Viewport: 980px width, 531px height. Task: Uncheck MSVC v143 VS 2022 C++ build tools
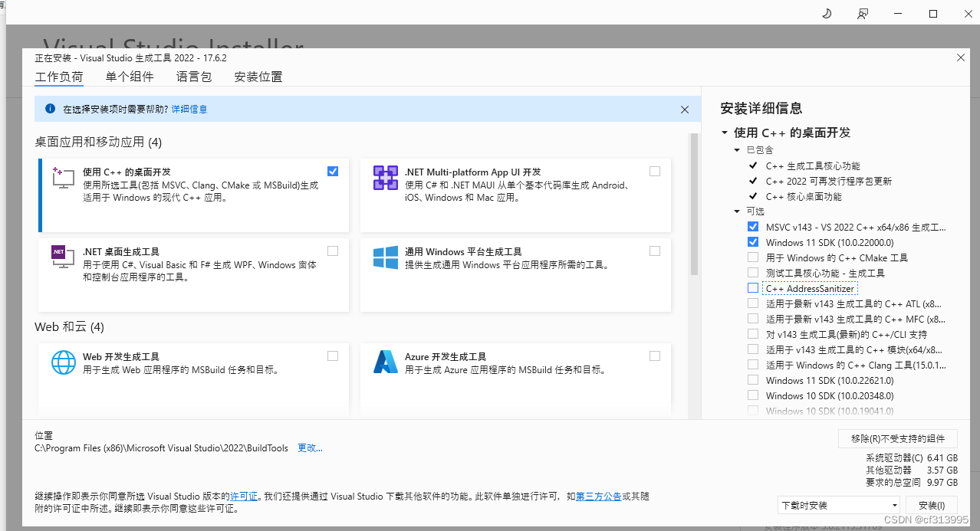[x=752, y=227]
